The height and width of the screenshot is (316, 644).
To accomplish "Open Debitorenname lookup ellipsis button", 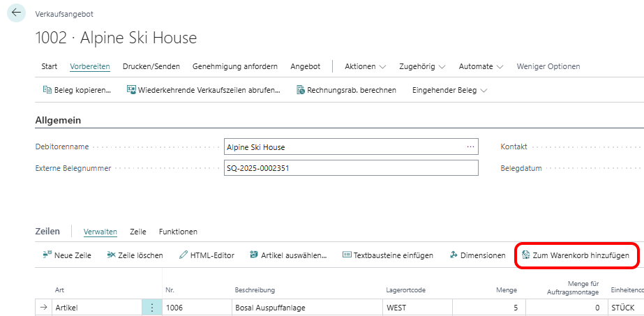I will pyautogui.click(x=470, y=147).
